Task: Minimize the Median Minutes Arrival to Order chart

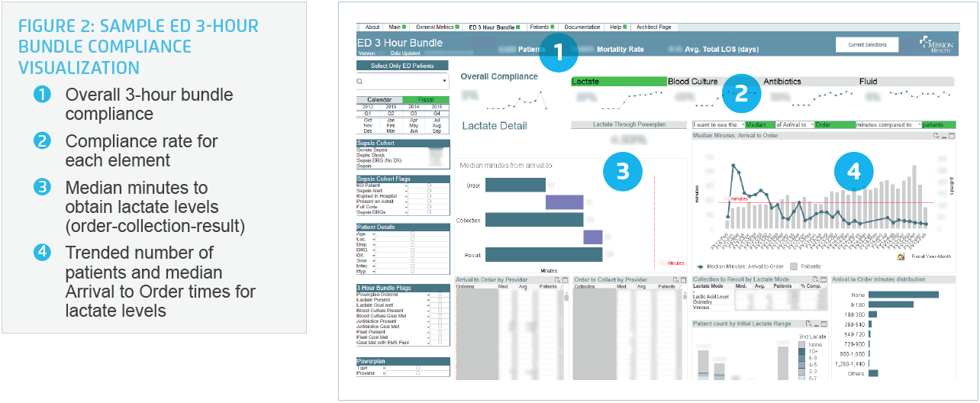Action: 943,136
